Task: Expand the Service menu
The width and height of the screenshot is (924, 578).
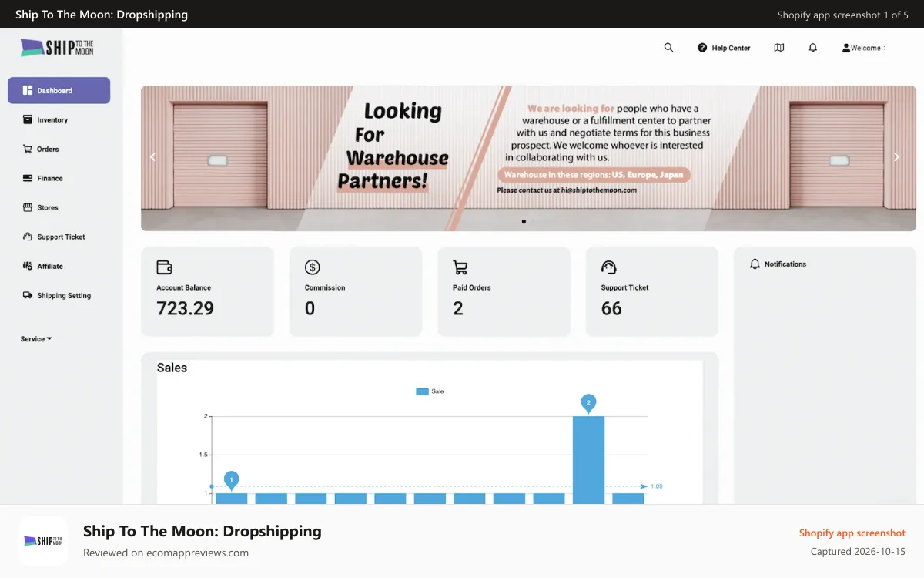Action: point(36,339)
